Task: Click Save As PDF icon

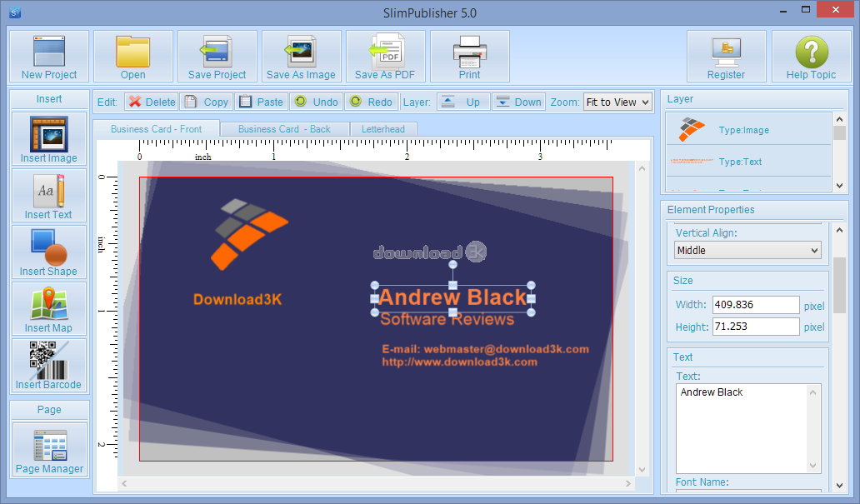Action: point(386,57)
